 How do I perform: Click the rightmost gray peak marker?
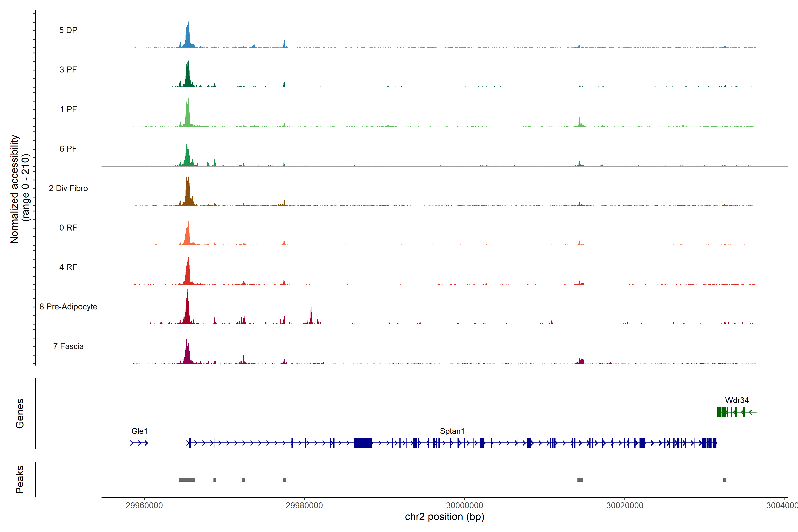coord(724,480)
